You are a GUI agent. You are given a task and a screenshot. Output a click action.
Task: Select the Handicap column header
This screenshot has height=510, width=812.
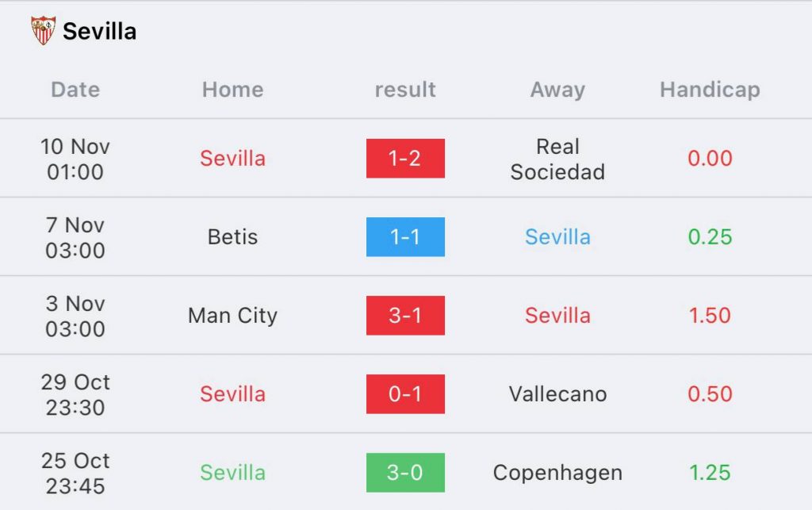[710, 90]
